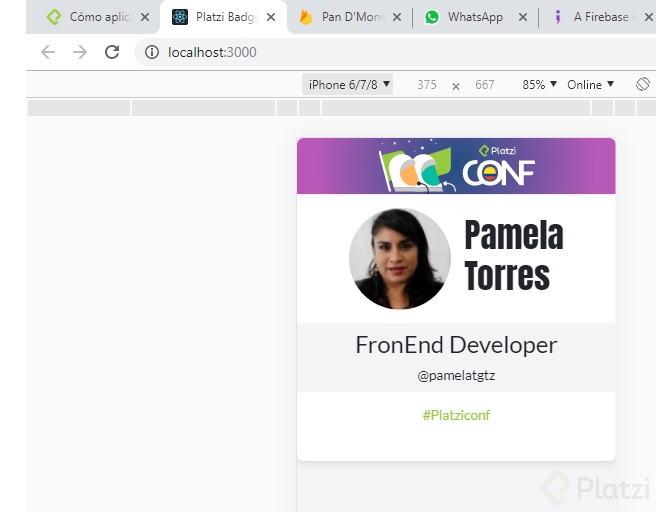Close the Pan D'Moni tab

[x=397, y=17]
